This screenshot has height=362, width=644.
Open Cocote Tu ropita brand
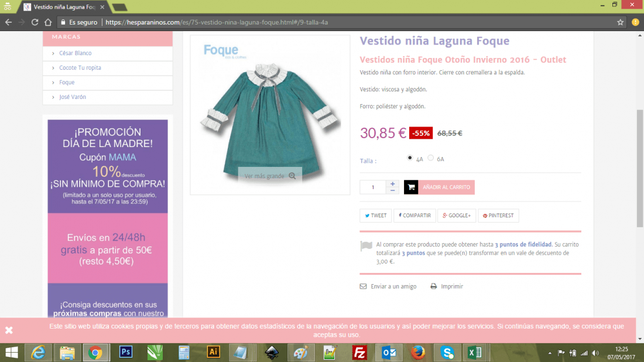(x=80, y=68)
